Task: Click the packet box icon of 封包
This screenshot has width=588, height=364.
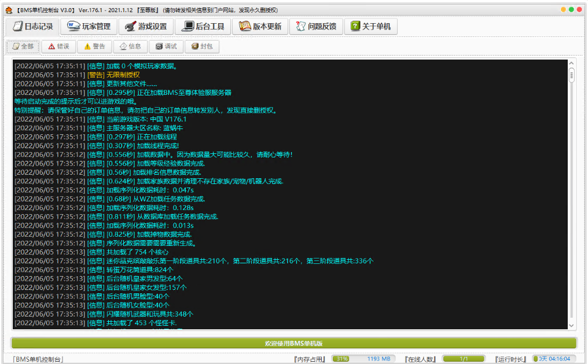Action: pyautogui.click(x=194, y=46)
